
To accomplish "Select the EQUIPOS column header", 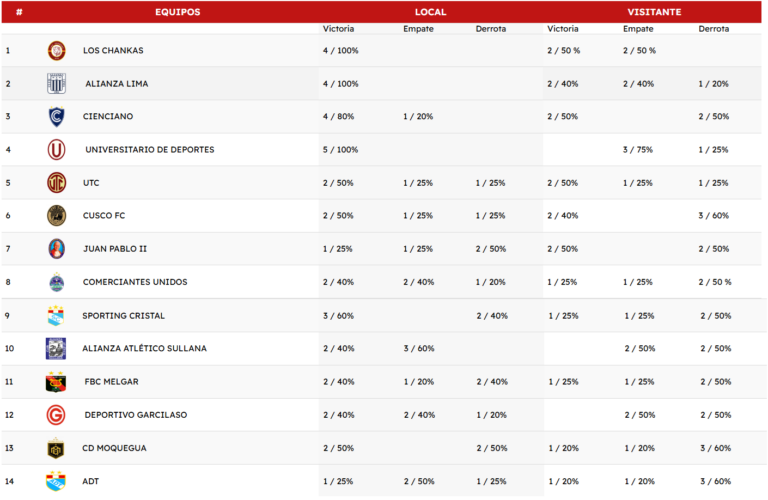I will coord(178,12).
